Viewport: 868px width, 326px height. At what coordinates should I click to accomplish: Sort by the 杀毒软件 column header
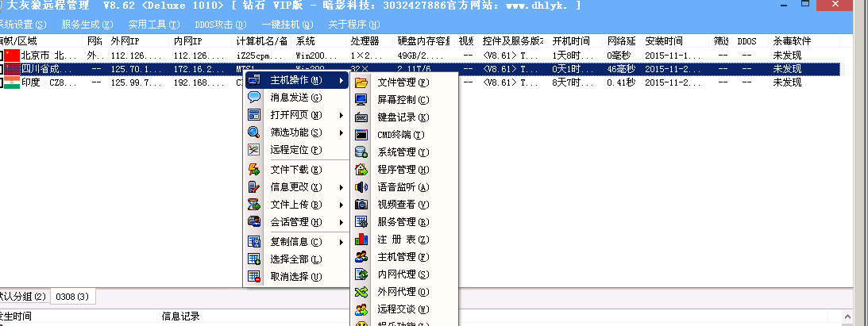pos(805,41)
